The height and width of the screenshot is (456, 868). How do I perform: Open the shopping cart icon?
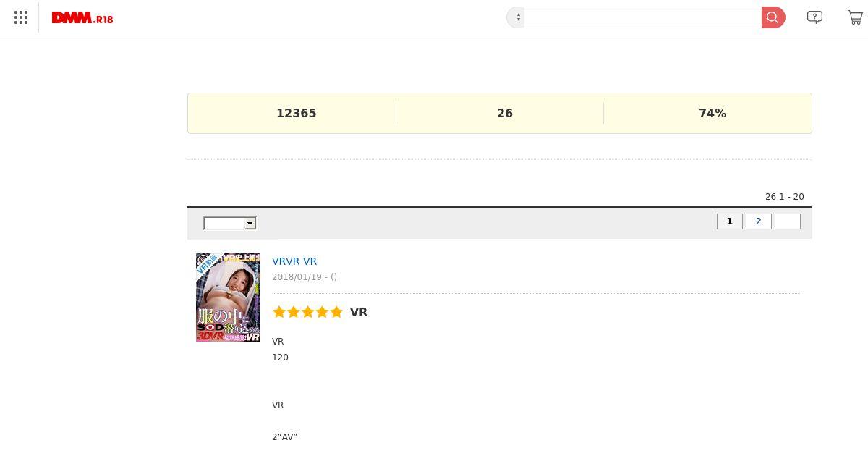[x=856, y=17]
